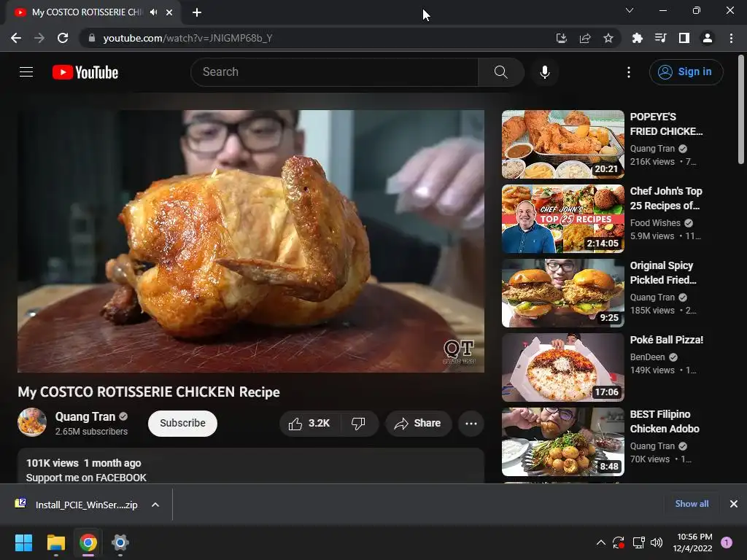Click BenDeen channel name
The image size is (747, 560).
point(647,357)
